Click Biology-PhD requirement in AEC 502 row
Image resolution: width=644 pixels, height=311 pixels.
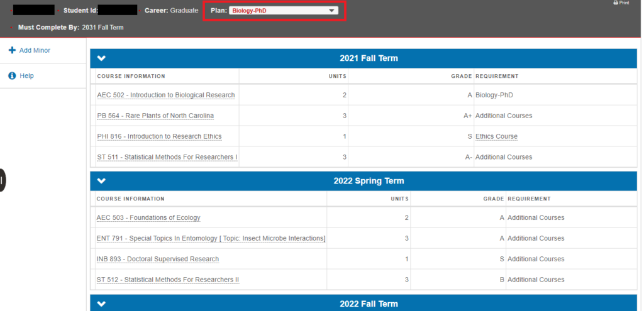(x=494, y=95)
